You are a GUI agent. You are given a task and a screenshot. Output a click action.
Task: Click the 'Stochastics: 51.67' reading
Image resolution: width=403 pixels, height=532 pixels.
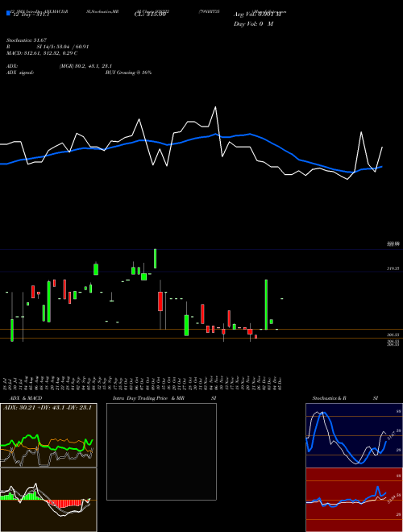click(x=27, y=40)
